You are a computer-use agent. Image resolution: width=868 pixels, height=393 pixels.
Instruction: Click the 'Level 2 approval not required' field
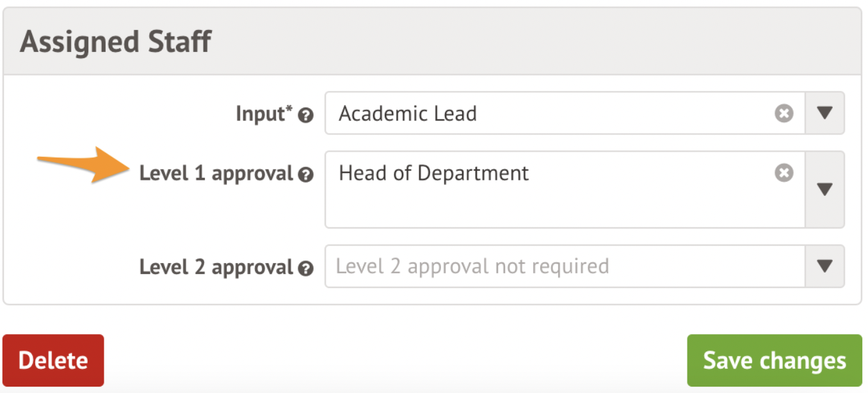(472, 266)
